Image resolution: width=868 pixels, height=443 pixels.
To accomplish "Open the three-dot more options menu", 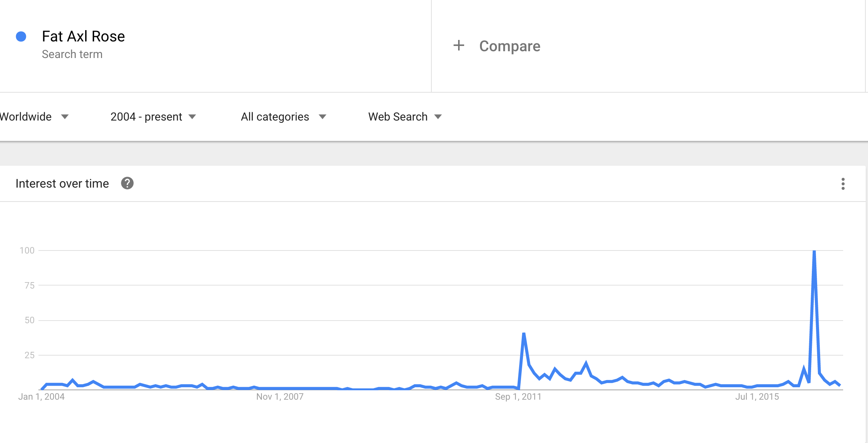I will pos(843,184).
